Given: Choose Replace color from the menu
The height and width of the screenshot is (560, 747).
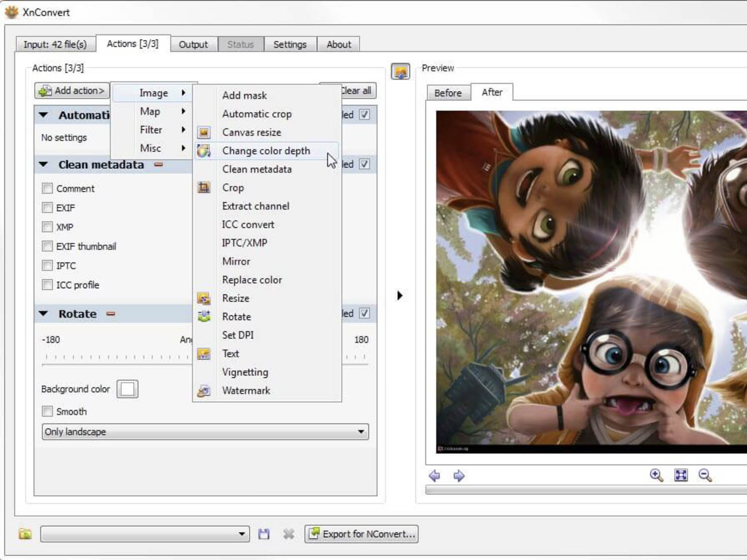Looking at the screenshot, I should (267, 280).
